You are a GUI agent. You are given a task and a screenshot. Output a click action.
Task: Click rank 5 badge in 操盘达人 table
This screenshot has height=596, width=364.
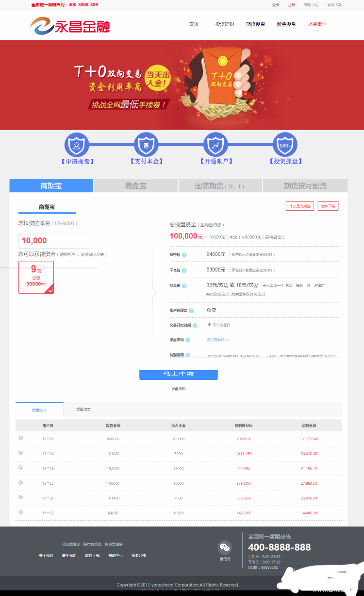point(21,497)
